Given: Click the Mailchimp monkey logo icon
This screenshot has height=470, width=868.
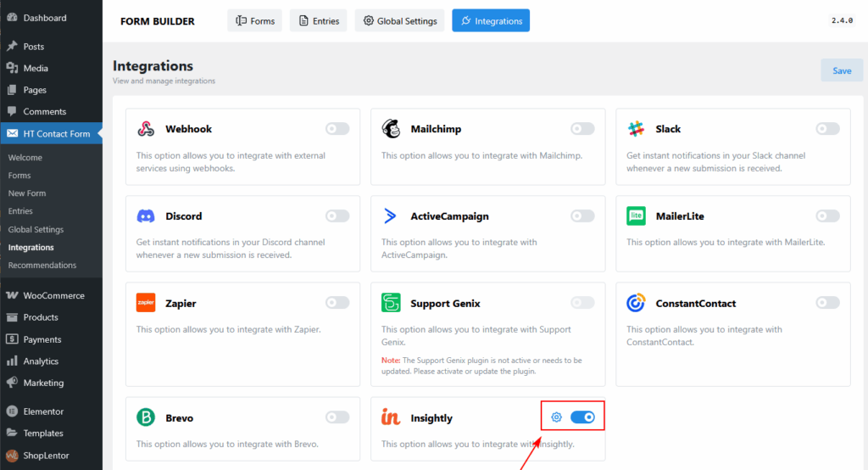Looking at the screenshot, I should tap(391, 129).
